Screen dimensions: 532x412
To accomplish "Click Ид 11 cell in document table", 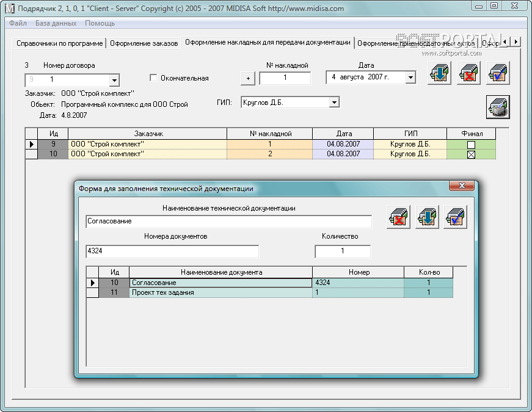I will [114, 292].
